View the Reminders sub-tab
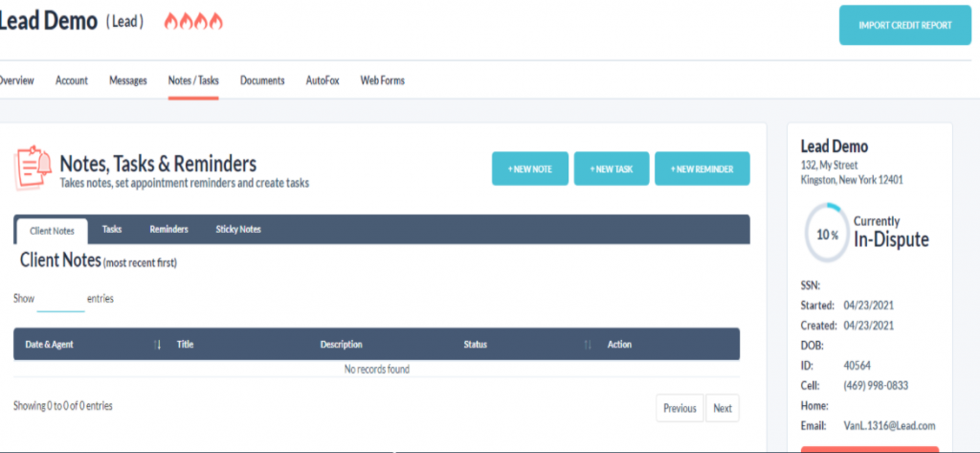 168,230
